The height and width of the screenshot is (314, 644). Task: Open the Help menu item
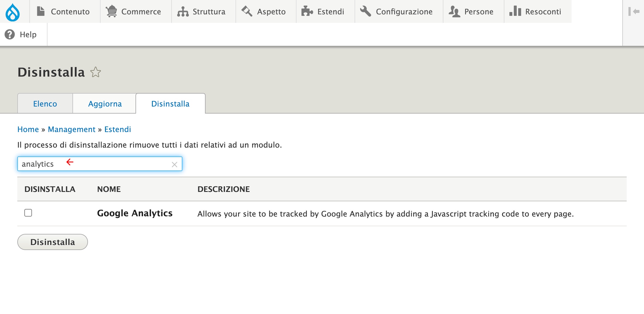(x=23, y=34)
